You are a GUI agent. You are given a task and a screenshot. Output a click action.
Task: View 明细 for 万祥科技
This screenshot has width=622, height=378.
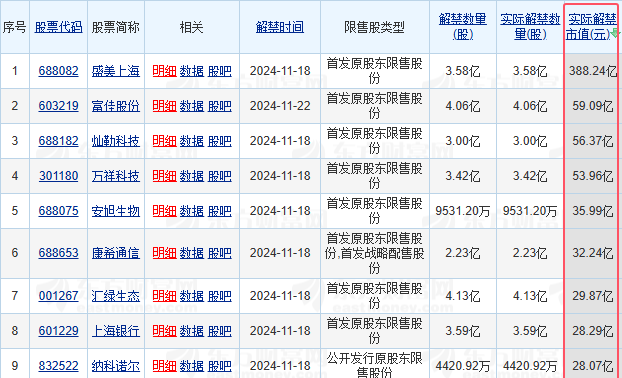tap(164, 176)
